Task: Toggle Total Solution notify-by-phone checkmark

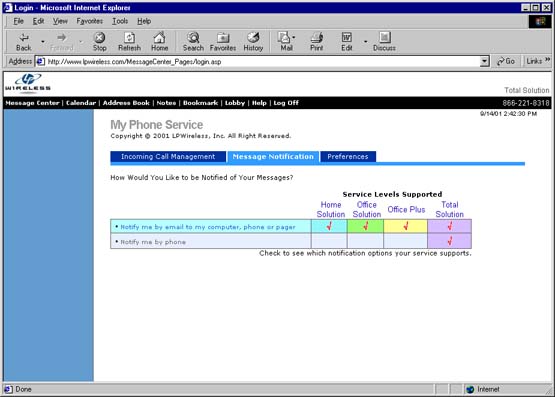Action: 450,241
